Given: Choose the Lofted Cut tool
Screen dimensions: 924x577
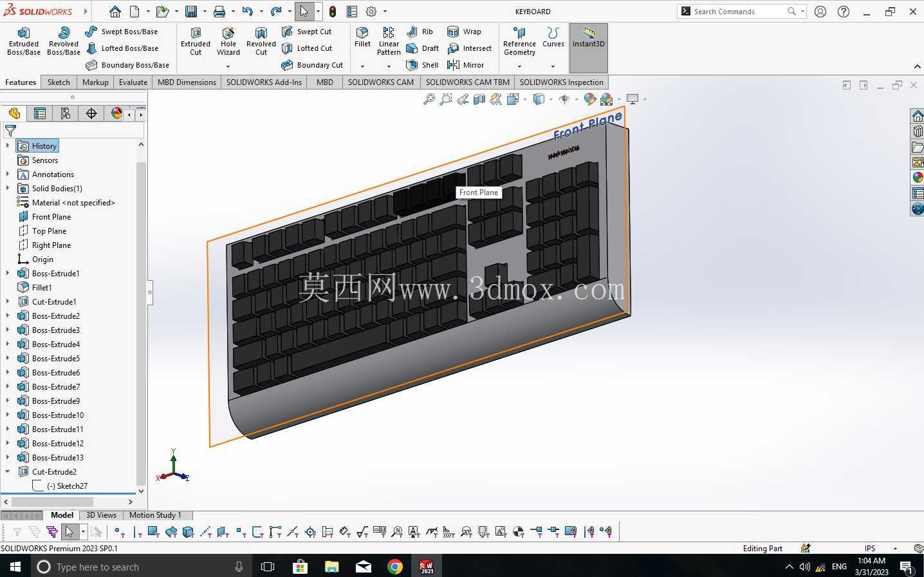Looking at the screenshot, I should (x=307, y=48).
